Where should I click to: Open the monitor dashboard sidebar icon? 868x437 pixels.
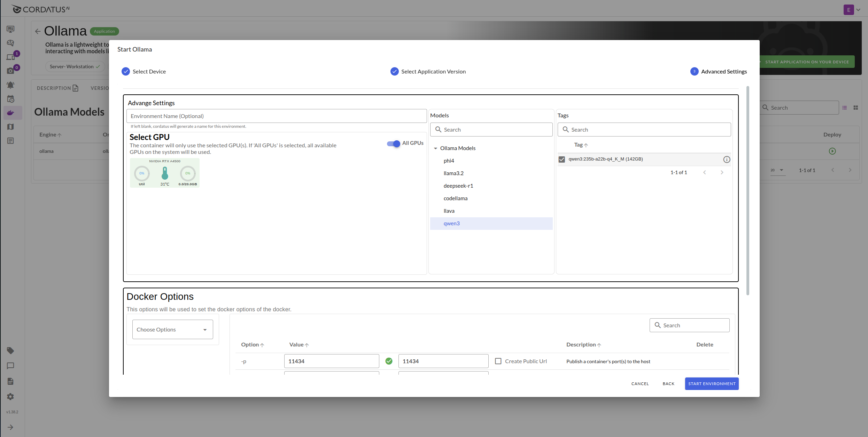coord(10,29)
